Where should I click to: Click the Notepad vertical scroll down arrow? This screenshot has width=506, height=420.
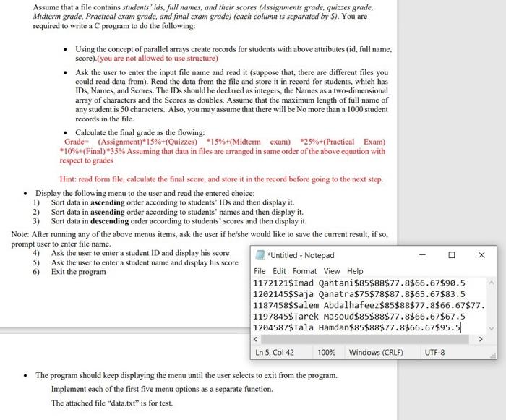(x=492, y=328)
